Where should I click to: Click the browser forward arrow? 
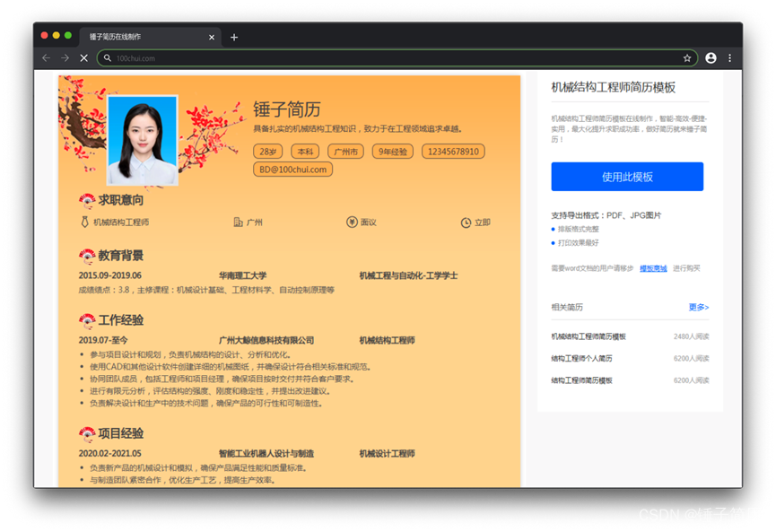tap(65, 58)
